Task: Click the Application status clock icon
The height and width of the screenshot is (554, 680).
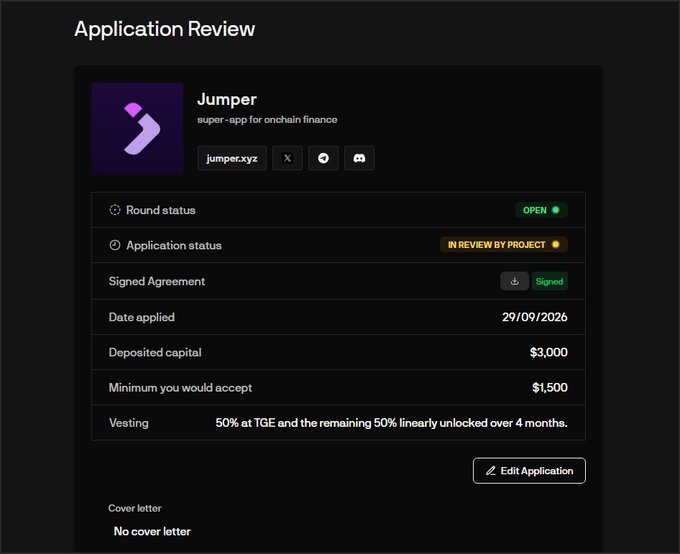Action: [x=114, y=245]
